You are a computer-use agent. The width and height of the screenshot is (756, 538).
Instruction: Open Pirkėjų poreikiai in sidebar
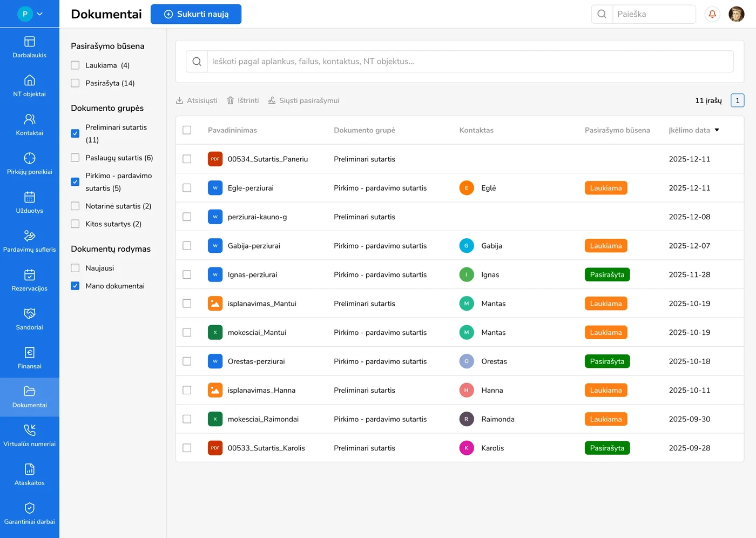coord(30,164)
